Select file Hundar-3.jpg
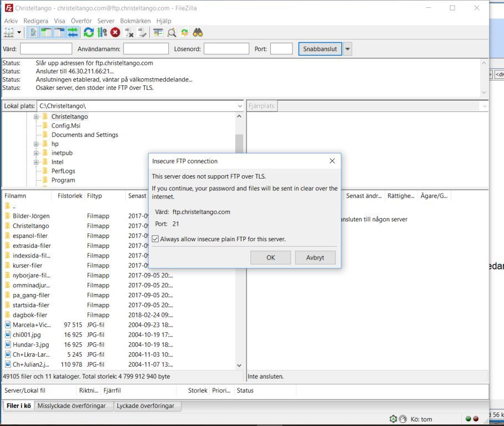This screenshot has height=426, width=504. [31, 344]
